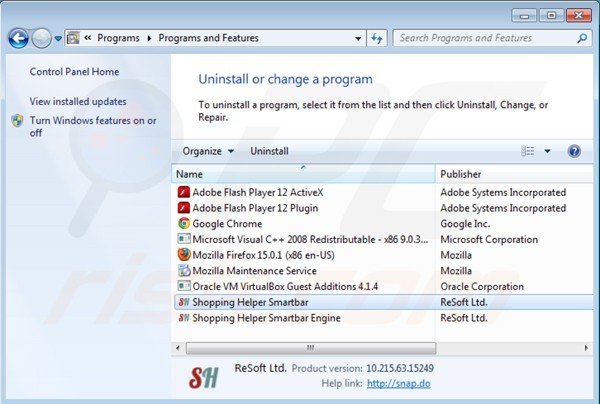Screen dimensions: 600x404
Task: Click the scrollbar right arrow
Action: pos(586,348)
